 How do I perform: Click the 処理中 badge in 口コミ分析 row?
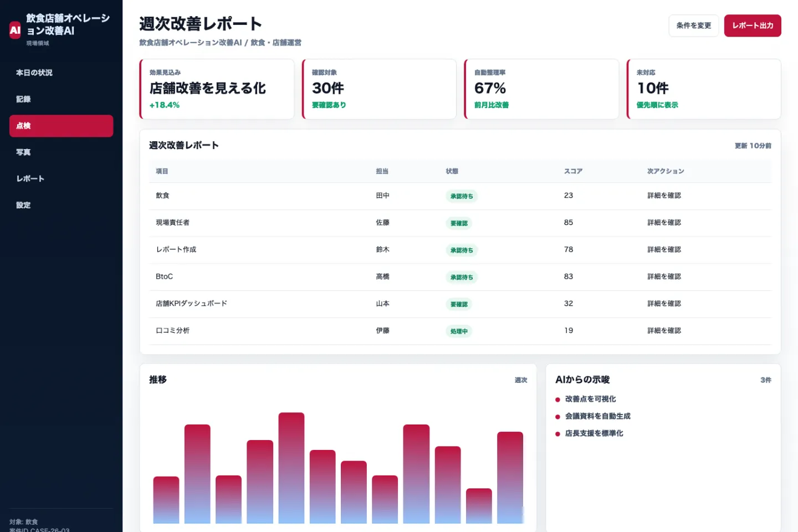(x=459, y=331)
